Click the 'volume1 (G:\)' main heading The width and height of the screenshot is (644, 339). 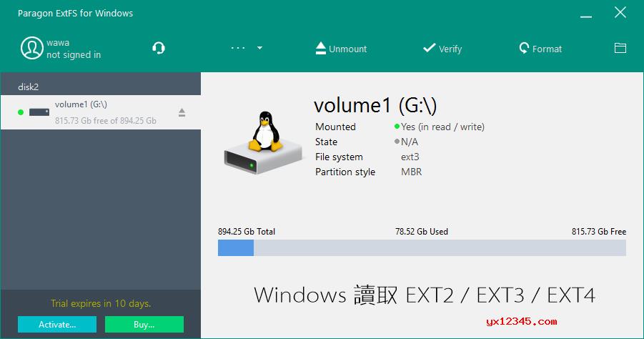coord(375,105)
